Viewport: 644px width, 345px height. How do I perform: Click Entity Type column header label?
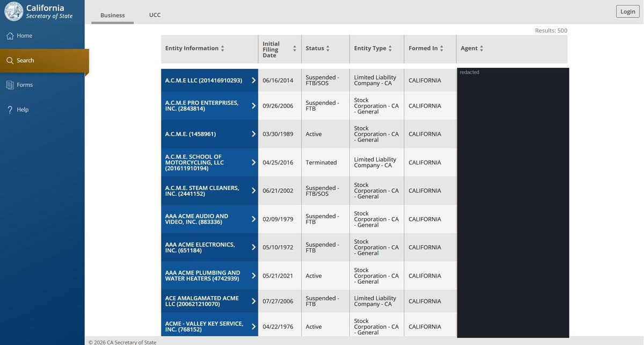click(370, 48)
